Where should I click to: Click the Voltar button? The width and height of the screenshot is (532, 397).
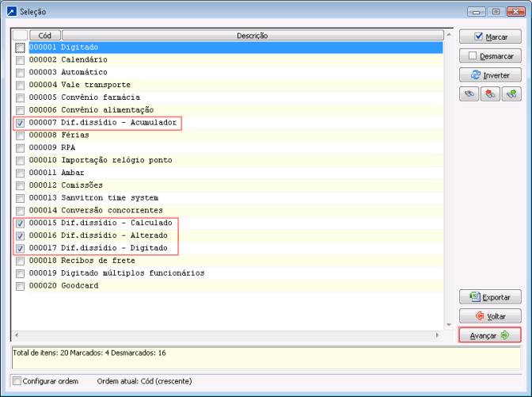click(490, 316)
